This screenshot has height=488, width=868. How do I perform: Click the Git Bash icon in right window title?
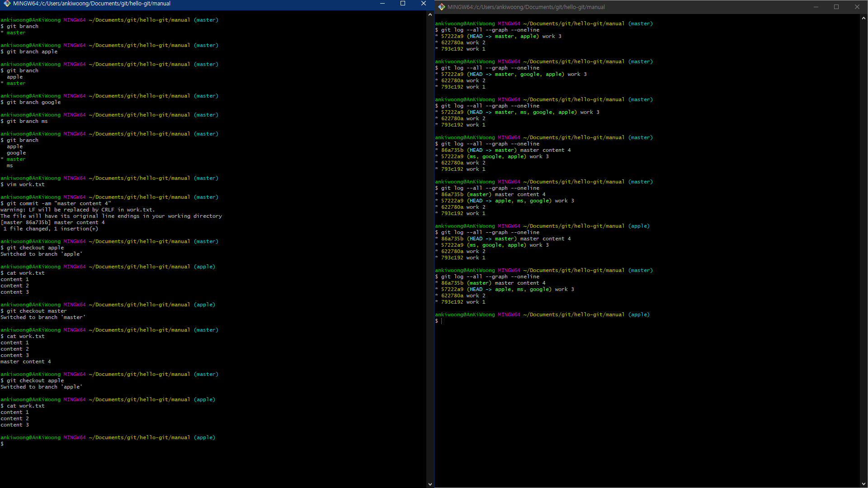(x=441, y=7)
